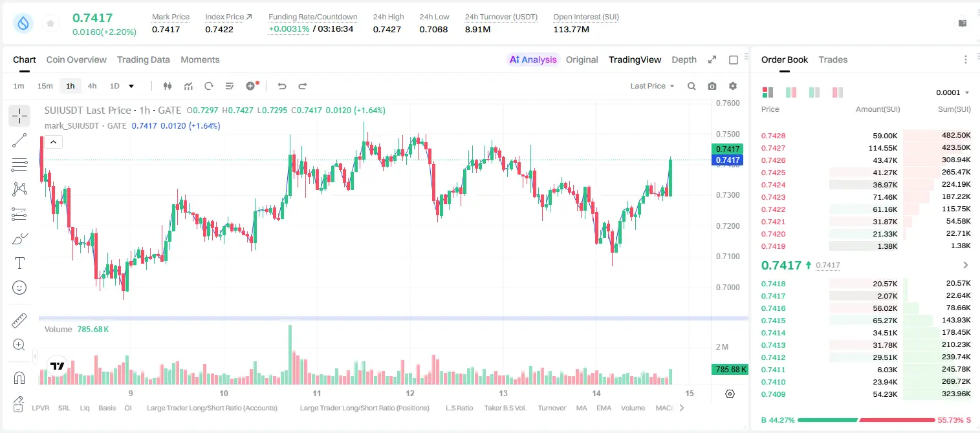Open chart settings gear icon

(x=733, y=86)
